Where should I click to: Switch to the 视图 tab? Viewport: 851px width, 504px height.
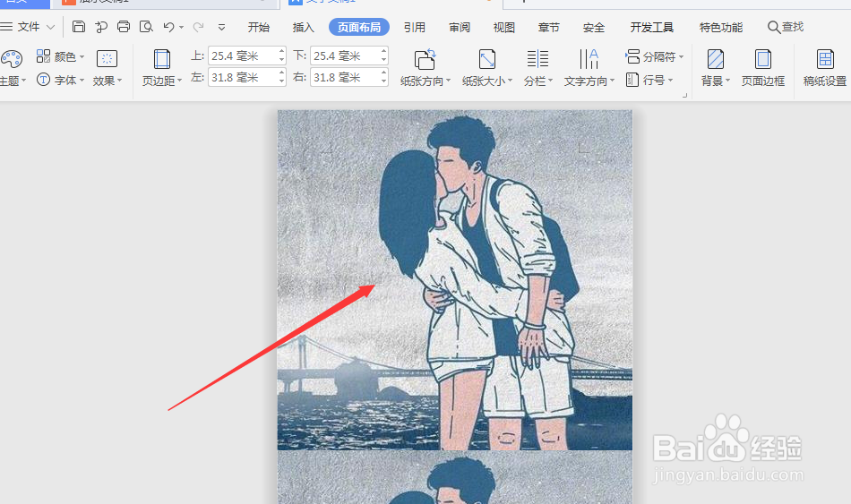click(503, 27)
